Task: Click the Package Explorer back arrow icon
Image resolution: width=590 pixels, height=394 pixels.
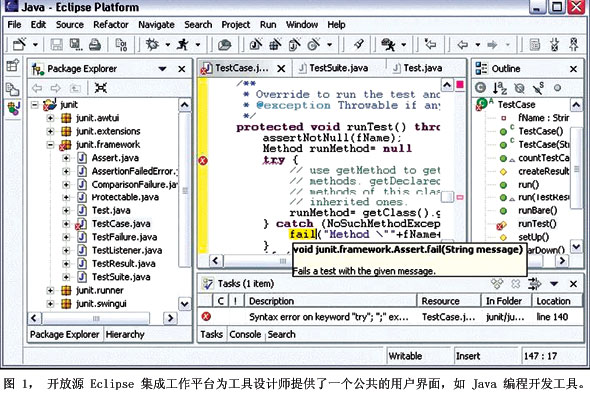Action: click(37, 88)
